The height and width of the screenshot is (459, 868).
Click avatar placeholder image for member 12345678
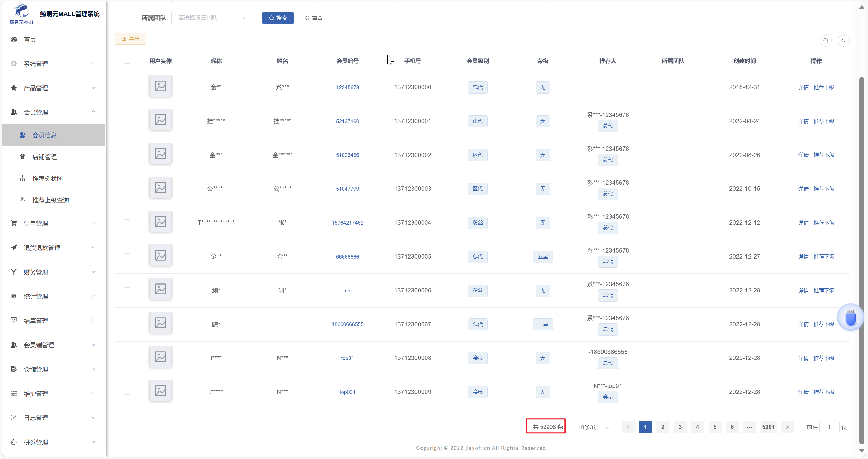[160, 86]
